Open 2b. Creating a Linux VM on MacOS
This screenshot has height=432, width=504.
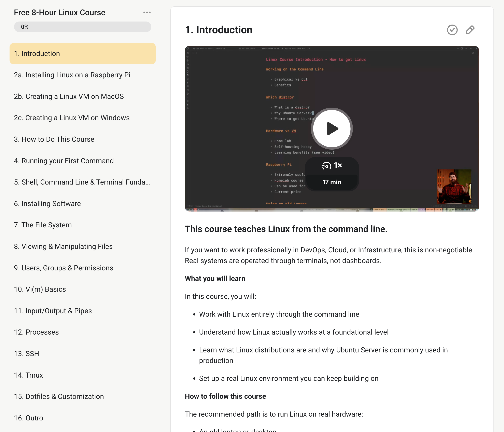(82, 96)
